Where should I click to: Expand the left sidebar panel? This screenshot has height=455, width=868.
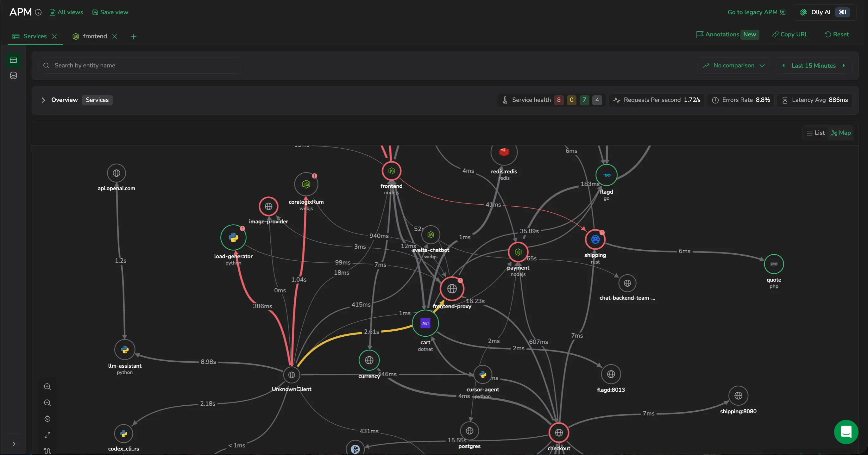[x=14, y=444]
